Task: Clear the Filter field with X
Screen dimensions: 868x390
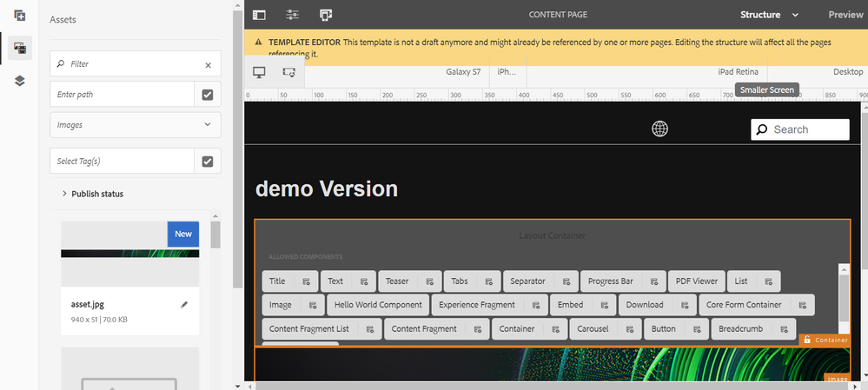Action: tap(208, 64)
